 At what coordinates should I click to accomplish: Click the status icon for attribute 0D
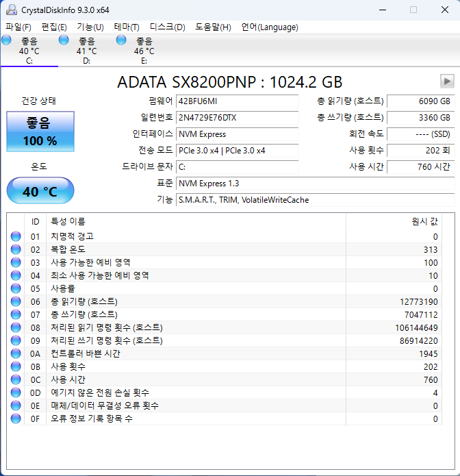pyautogui.click(x=16, y=393)
